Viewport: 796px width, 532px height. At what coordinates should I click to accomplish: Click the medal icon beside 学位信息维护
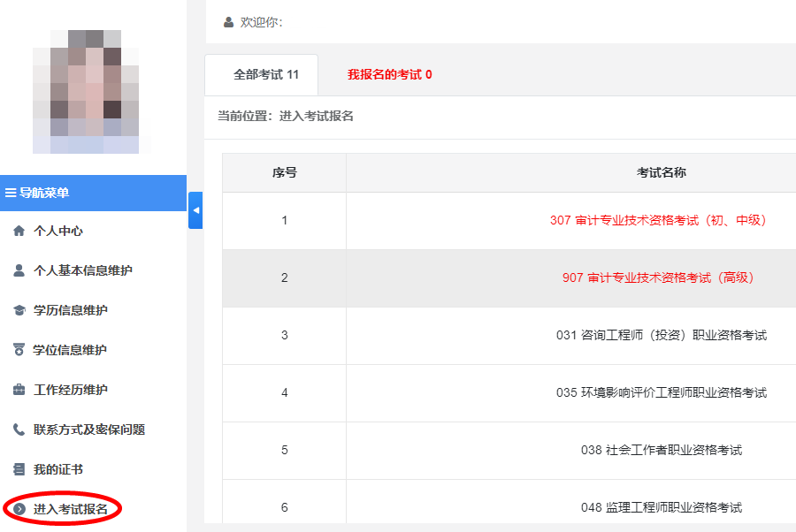[x=19, y=350]
